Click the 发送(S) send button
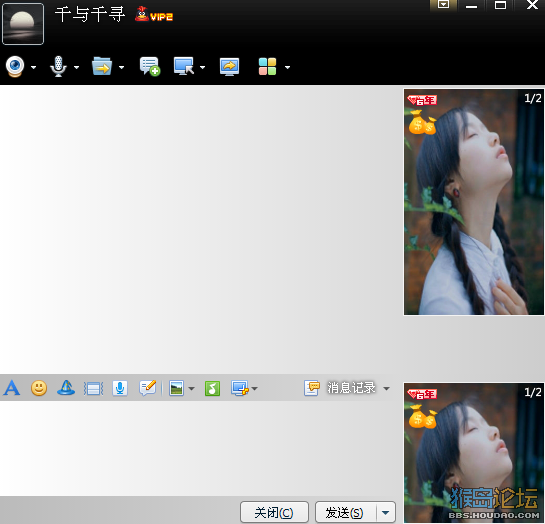 345,512
